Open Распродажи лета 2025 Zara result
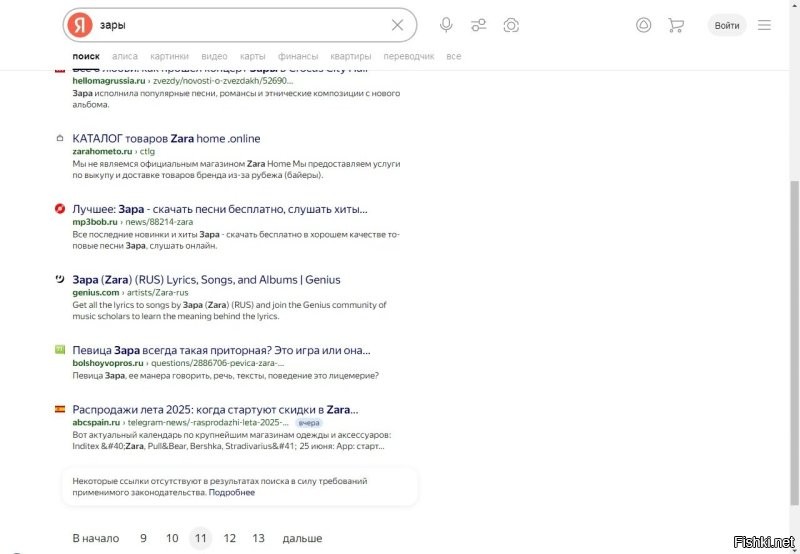The image size is (800, 554). (215, 409)
